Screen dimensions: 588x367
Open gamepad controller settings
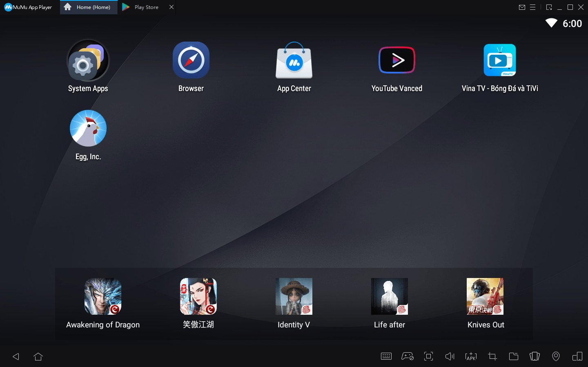tap(407, 356)
